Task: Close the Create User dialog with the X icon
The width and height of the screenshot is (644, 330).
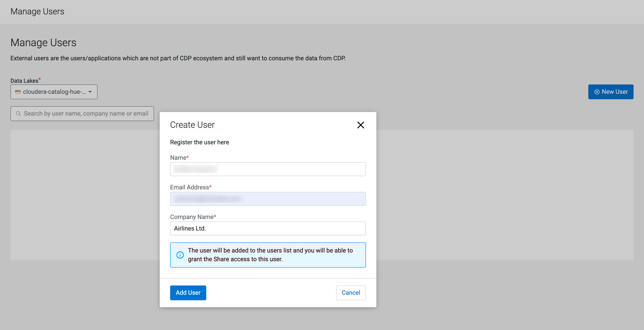Action: (x=360, y=125)
